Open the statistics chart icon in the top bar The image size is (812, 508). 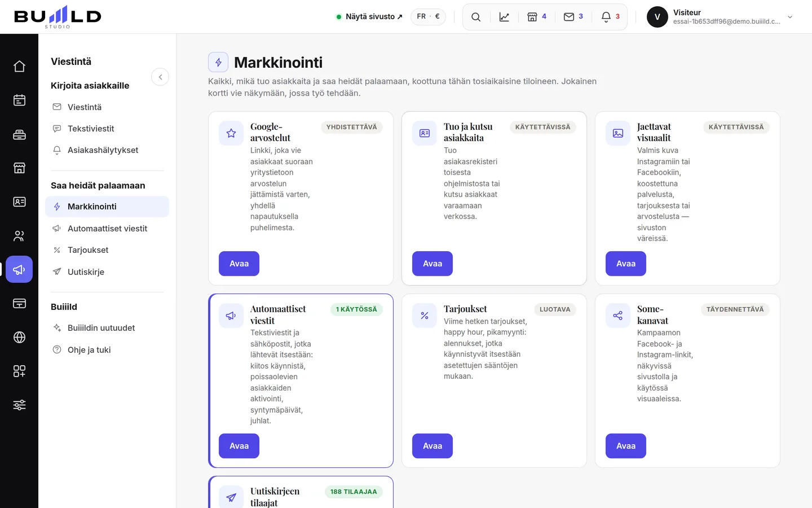coord(504,17)
